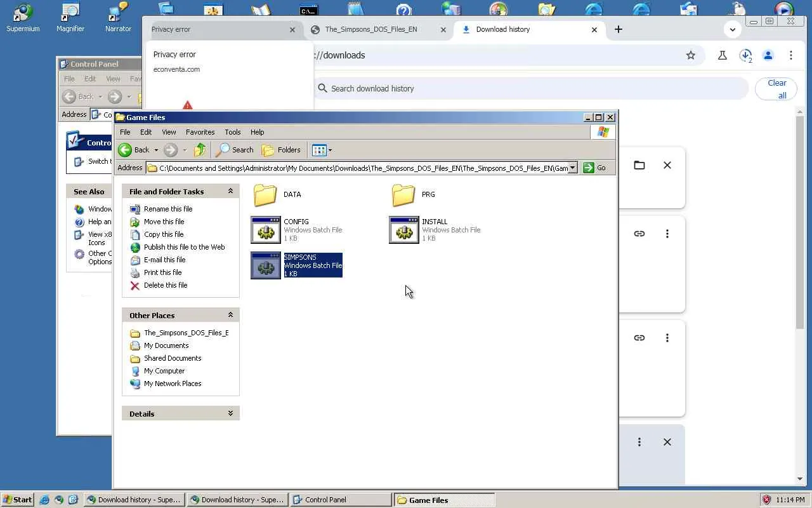Open the File menu in Control Panel window
This screenshot has height=508, width=812.
coord(69,79)
